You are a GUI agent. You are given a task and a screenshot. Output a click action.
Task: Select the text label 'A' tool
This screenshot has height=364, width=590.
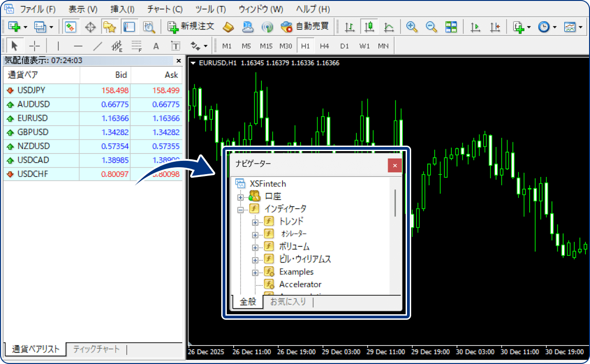coord(156,46)
